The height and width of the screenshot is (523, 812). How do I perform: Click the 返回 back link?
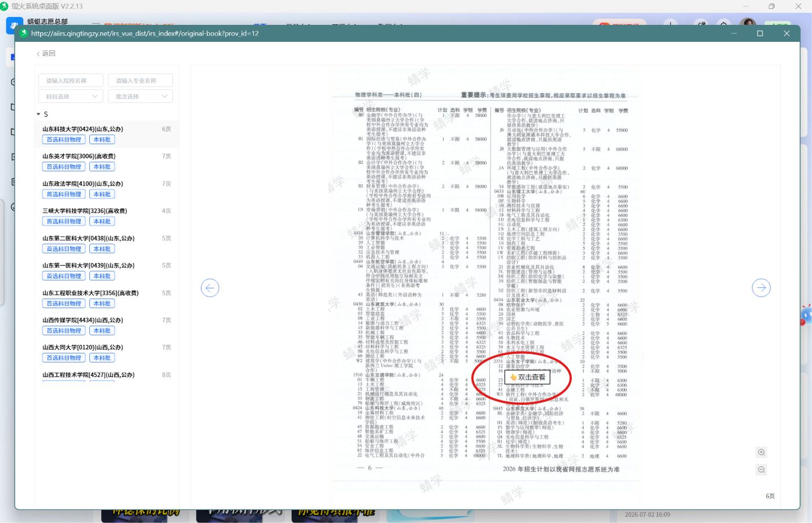coord(46,54)
